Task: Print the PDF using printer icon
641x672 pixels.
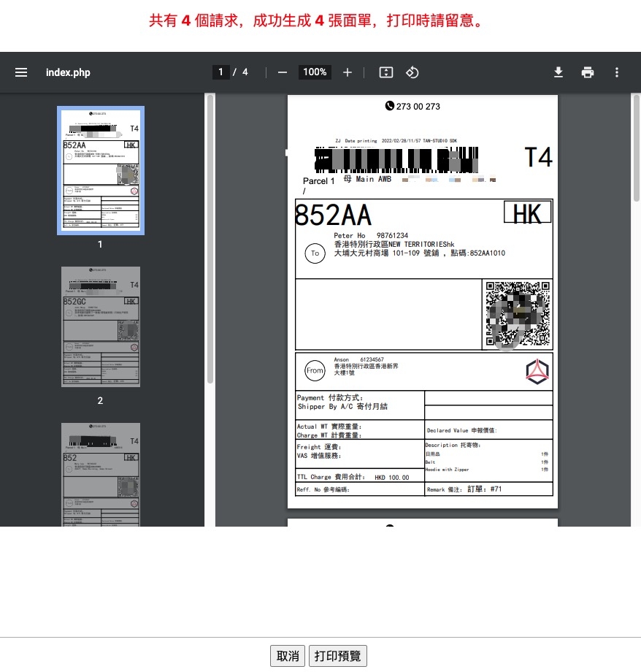Action: click(588, 72)
